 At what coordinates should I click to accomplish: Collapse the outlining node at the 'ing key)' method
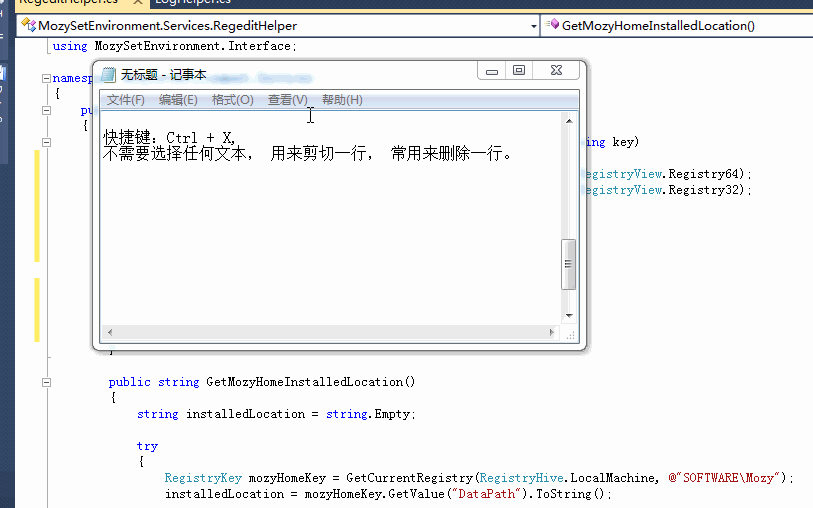(46, 142)
